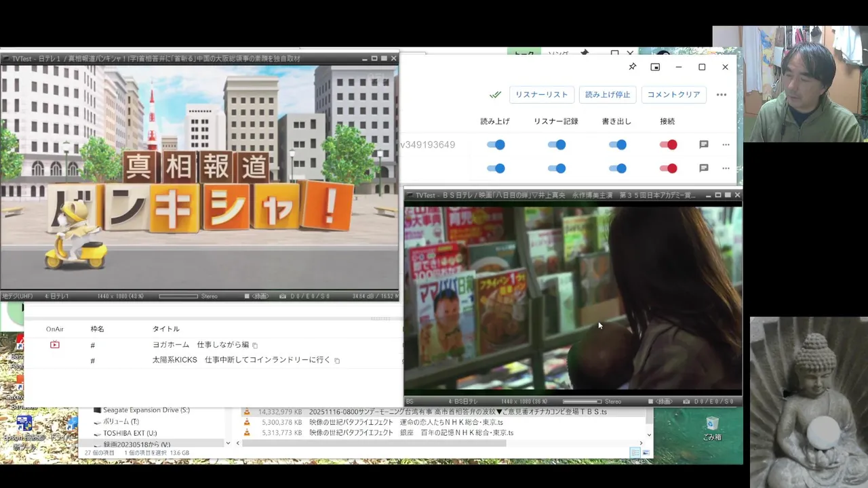Pin the comment viewer window on top
This screenshot has height=488, width=868.
click(x=632, y=67)
